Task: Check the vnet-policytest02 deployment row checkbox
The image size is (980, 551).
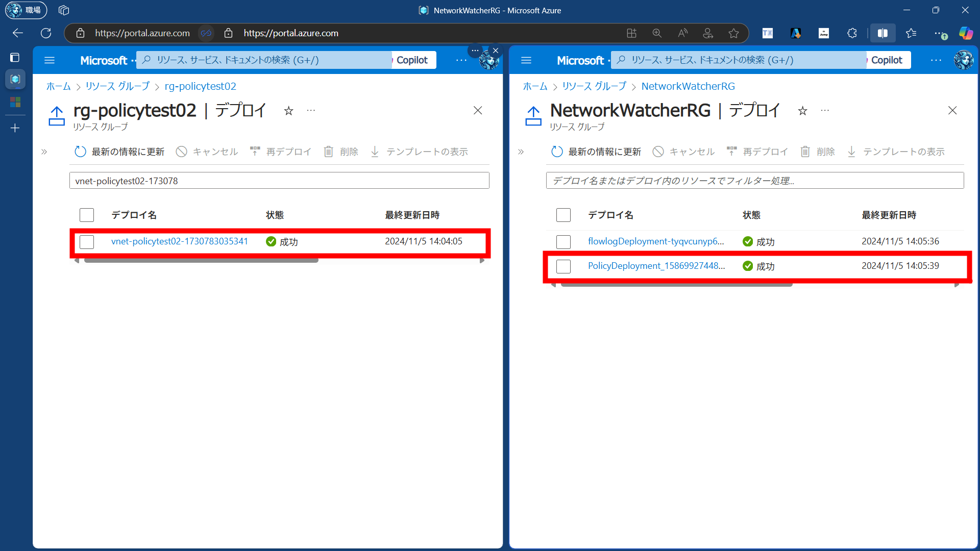Action: coord(87,242)
